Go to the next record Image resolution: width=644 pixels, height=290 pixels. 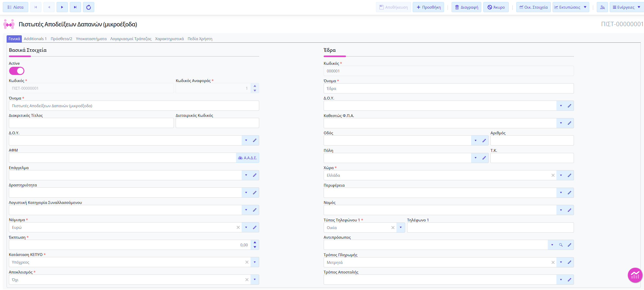(x=62, y=7)
